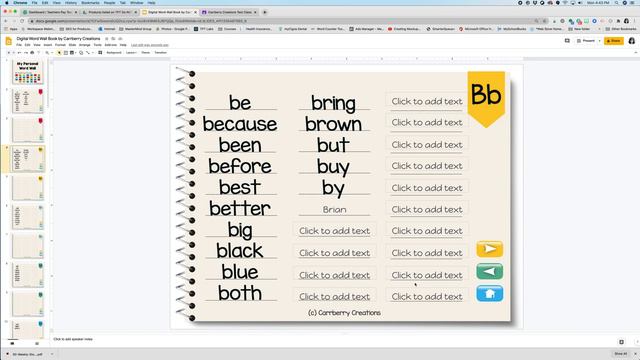Open the last edit history link
Viewport: 640px width, 360px height.
pos(150,45)
